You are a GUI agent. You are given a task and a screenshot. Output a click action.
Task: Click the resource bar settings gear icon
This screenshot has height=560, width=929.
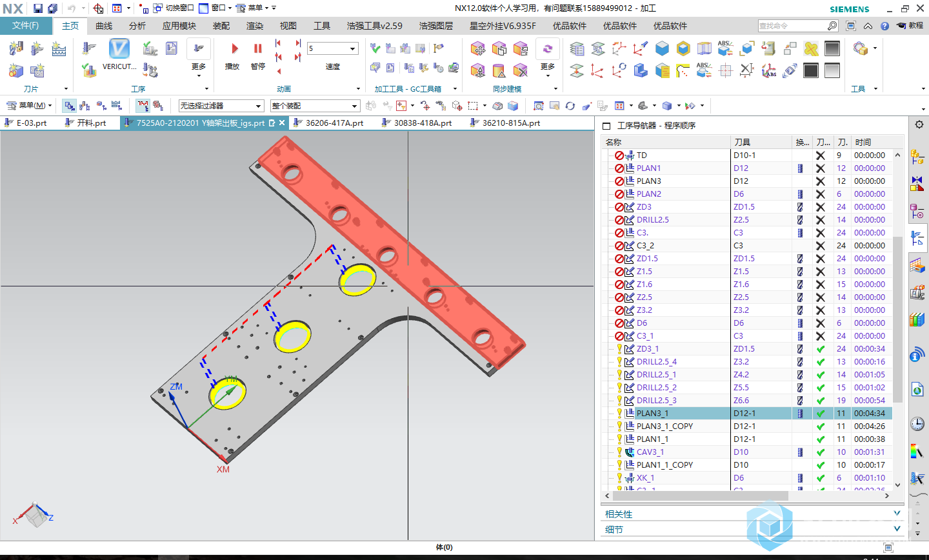pos(919,125)
